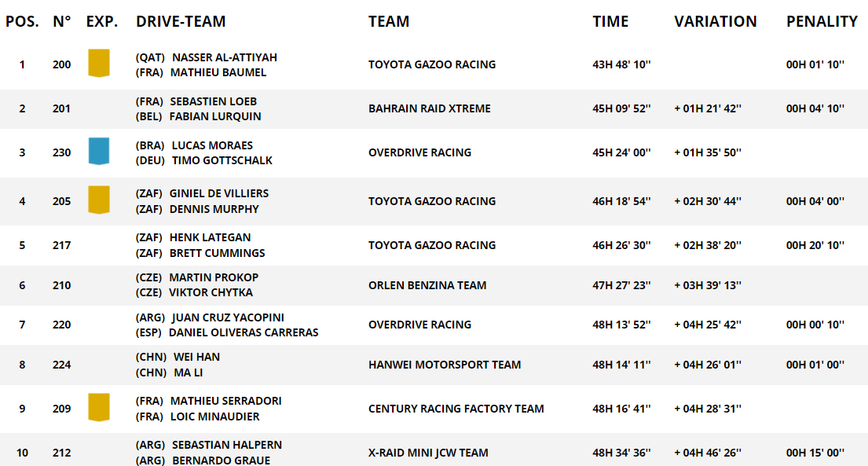868x466 pixels.
Task: Open driver Nasser Al-Attiyah
Action: [x=224, y=57]
